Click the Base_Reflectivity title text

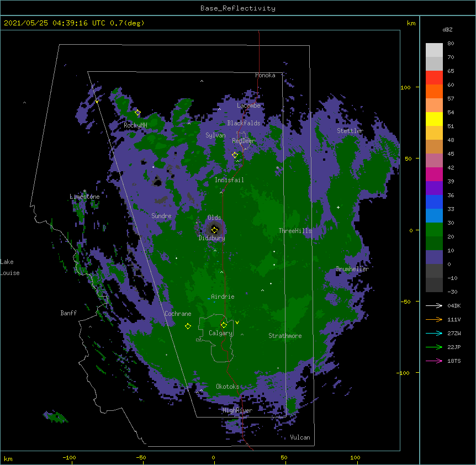pos(238,8)
